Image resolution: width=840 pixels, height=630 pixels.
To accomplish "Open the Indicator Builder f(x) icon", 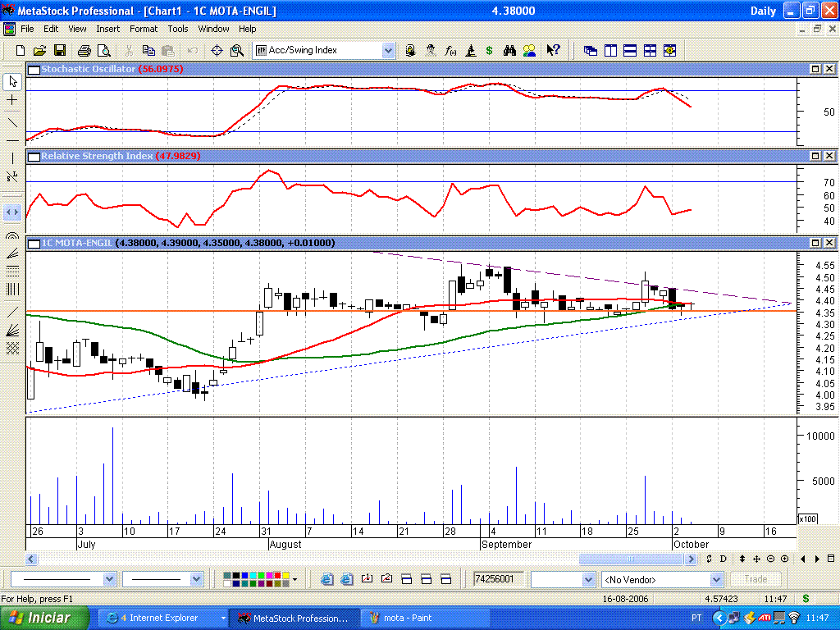I will [x=449, y=50].
